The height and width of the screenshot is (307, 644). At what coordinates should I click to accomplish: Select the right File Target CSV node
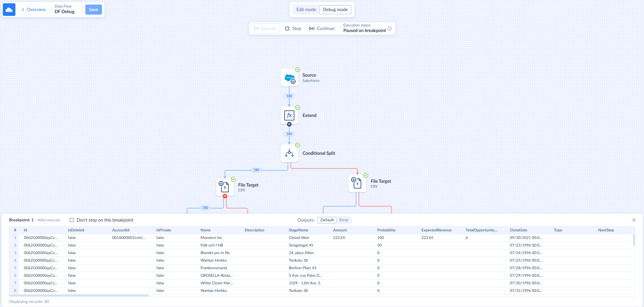357,183
